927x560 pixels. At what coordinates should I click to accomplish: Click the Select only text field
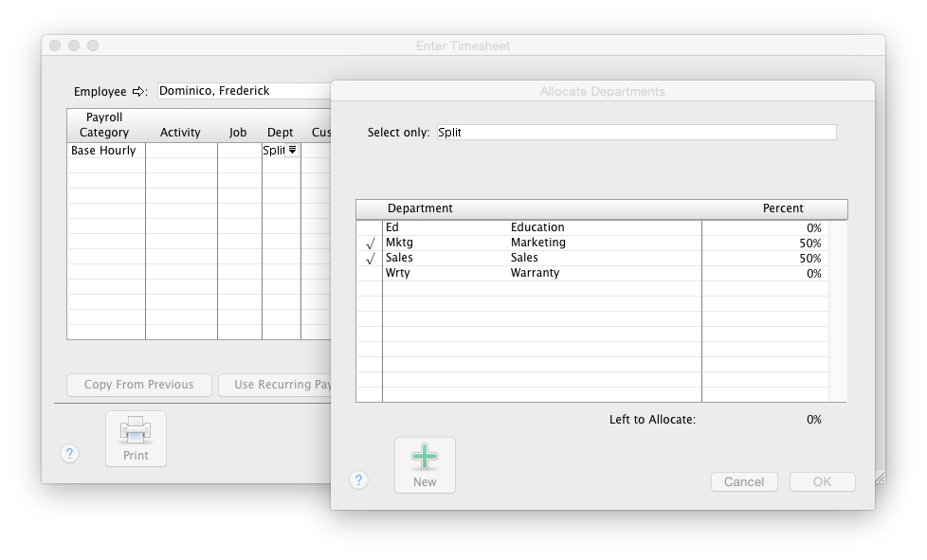click(636, 133)
